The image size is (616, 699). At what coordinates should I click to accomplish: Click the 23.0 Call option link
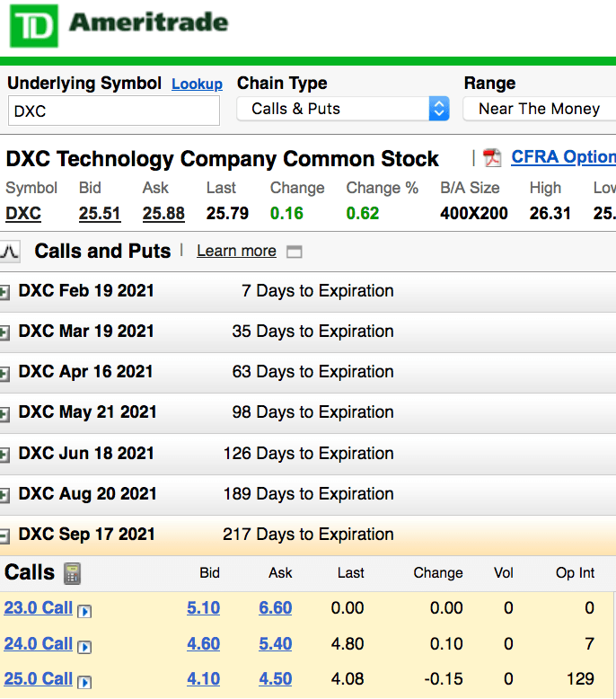coord(39,608)
